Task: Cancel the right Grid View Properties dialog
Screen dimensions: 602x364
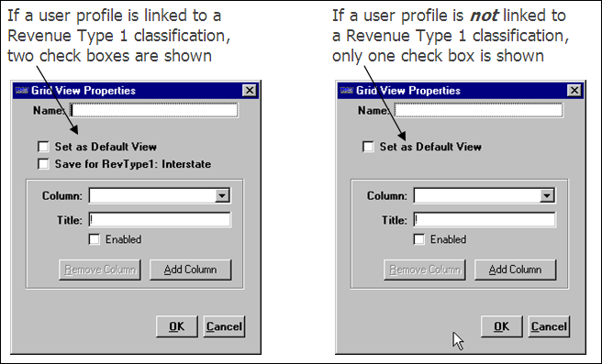Action: coord(549,326)
